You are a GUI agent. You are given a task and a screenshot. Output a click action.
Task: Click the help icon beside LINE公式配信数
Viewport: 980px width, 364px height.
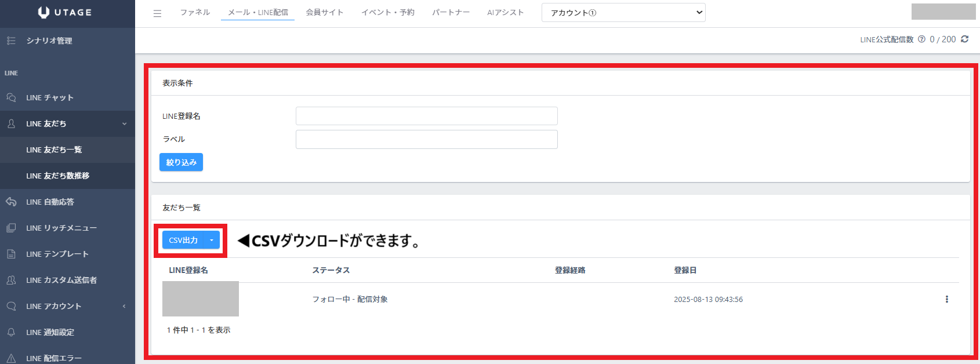(x=921, y=39)
